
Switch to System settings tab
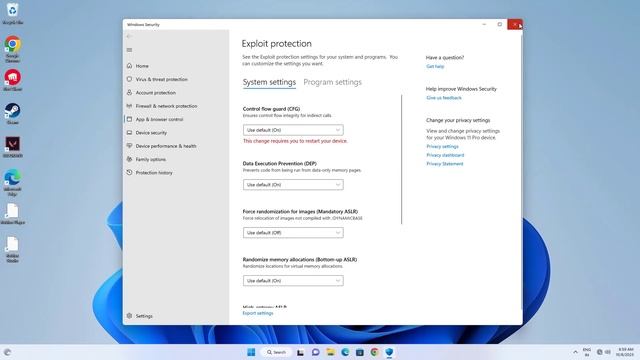(269, 82)
